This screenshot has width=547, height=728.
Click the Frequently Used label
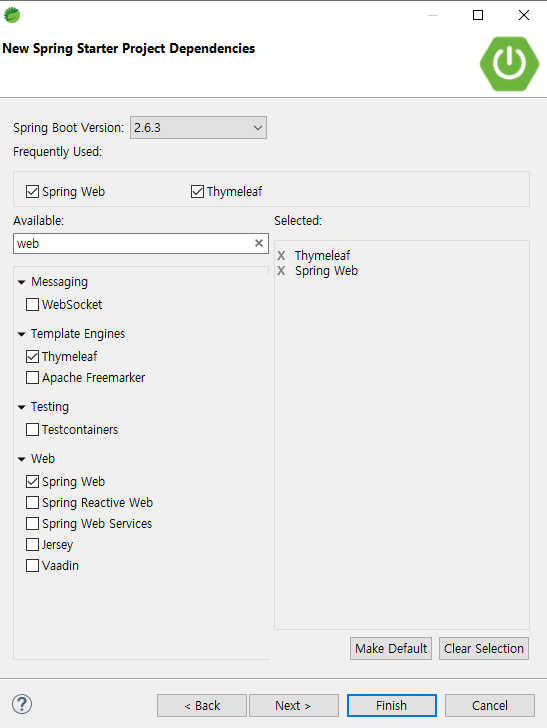[x=58, y=152]
